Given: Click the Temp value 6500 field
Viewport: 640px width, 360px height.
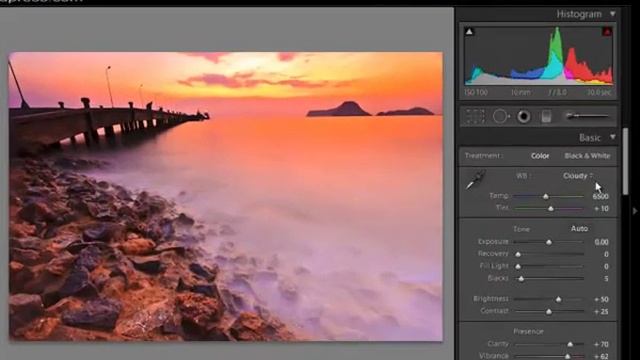Looking at the screenshot, I should [x=600, y=196].
